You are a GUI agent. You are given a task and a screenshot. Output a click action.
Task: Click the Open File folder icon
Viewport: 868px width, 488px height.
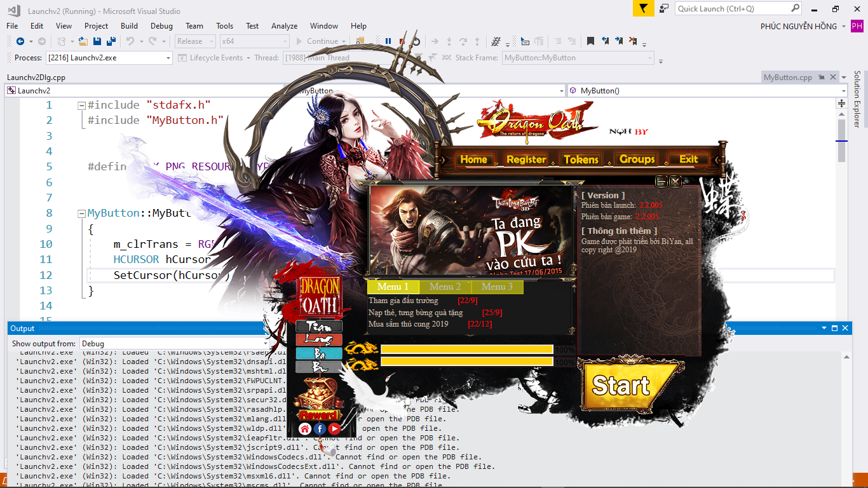(x=83, y=41)
